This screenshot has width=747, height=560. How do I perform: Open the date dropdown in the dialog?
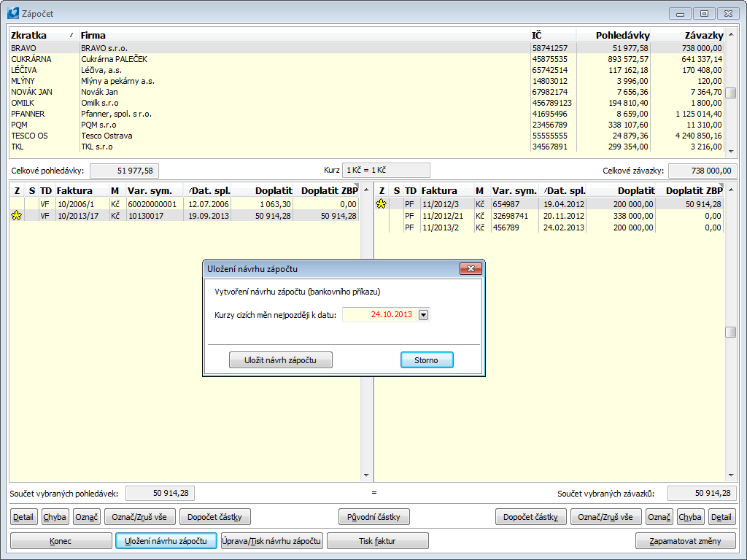coord(423,315)
